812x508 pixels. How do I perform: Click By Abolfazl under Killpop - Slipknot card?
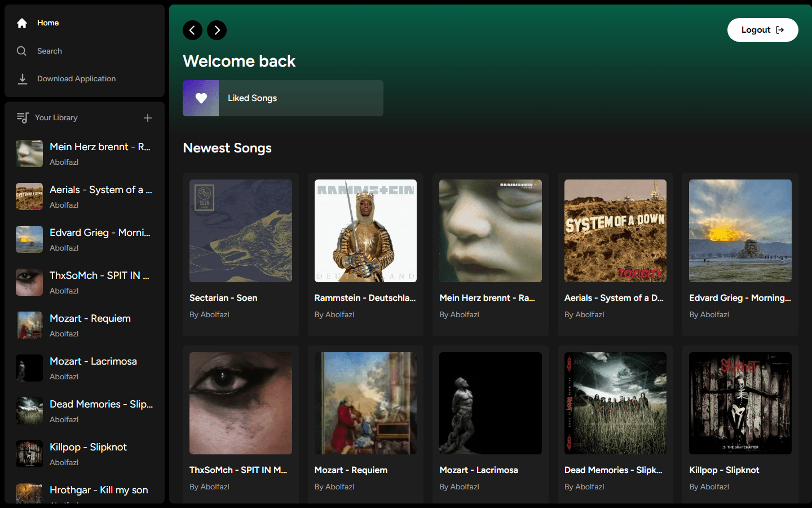(709, 487)
